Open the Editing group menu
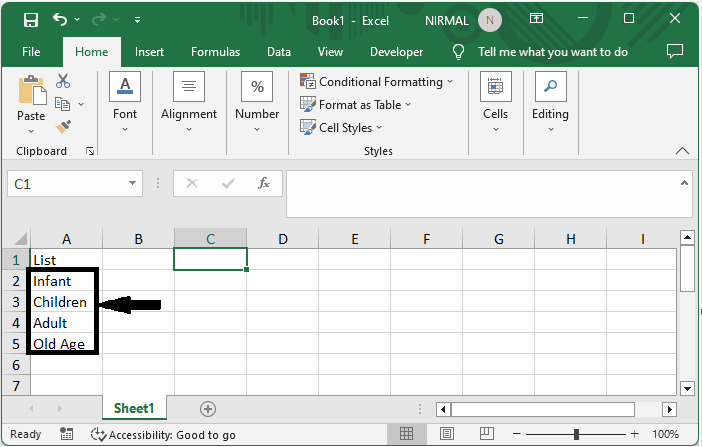 coord(550,102)
